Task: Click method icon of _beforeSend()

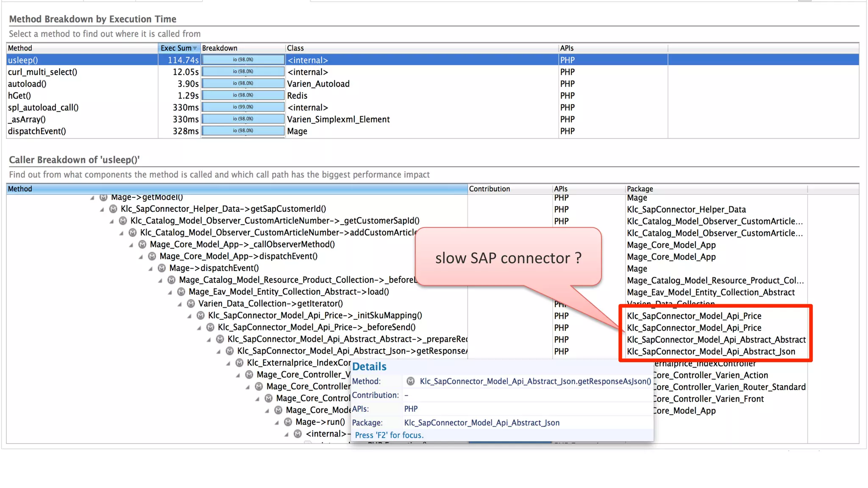Action: point(211,327)
